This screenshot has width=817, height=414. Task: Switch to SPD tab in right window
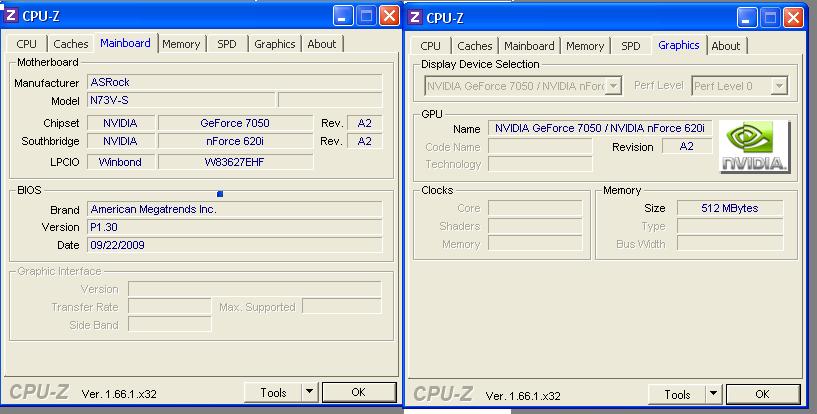point(630,46)
